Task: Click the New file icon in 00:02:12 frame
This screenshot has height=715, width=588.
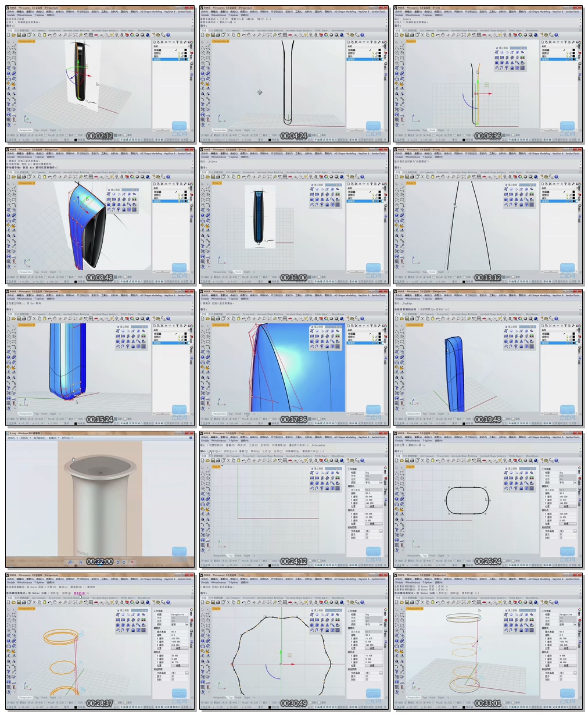Action: pos(8,35)
